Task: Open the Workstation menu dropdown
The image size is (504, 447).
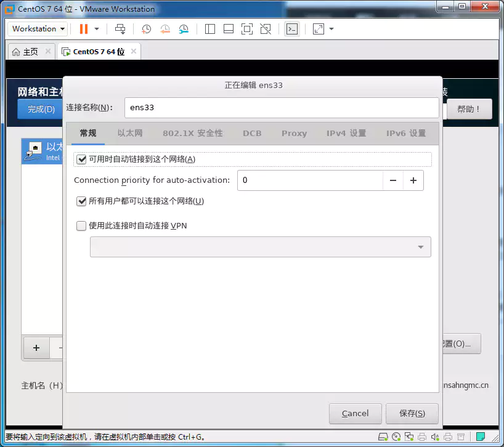Action: tap(37, 29)
